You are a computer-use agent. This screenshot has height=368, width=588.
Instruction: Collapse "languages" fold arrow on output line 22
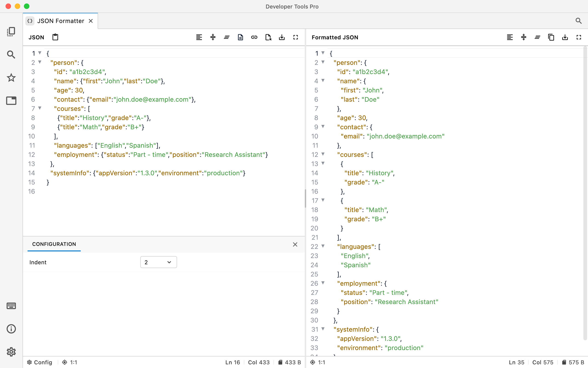coord(323,246)
